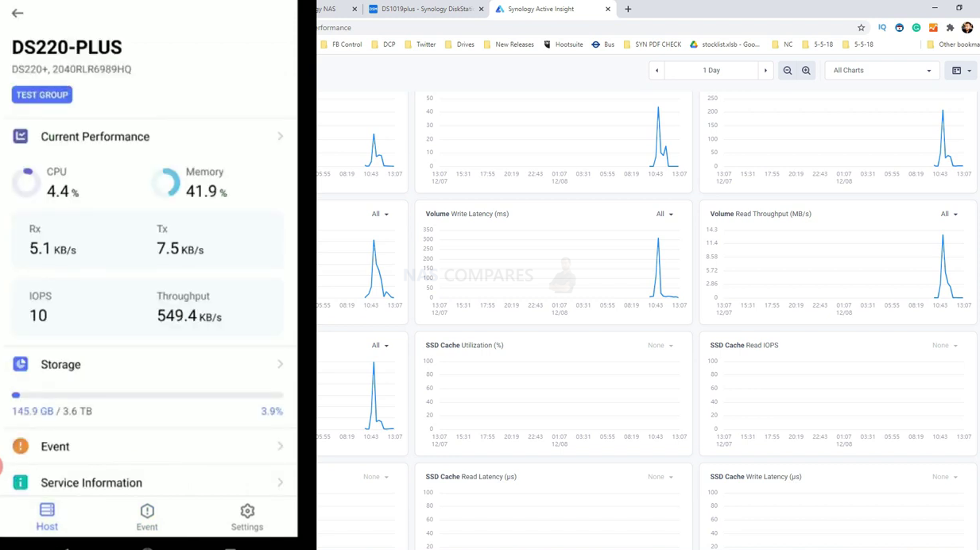
Task: Open the Twitter bookmark folder
Action: click(x=420, y=45)
